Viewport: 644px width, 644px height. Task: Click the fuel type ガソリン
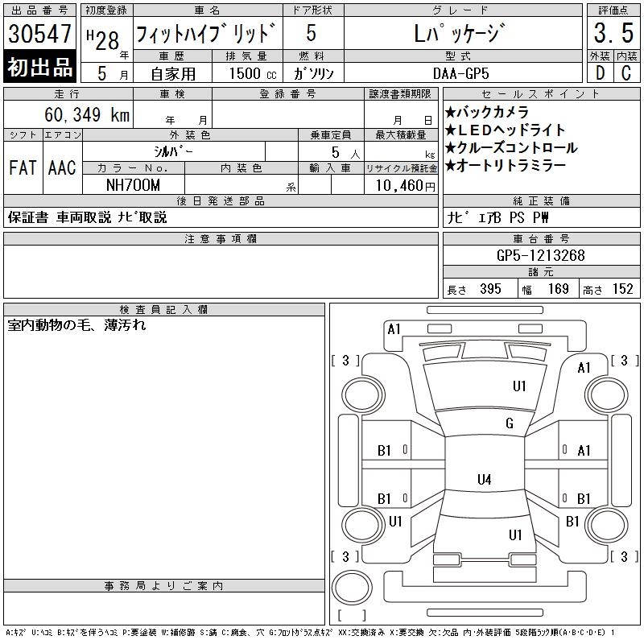(313, 73)
